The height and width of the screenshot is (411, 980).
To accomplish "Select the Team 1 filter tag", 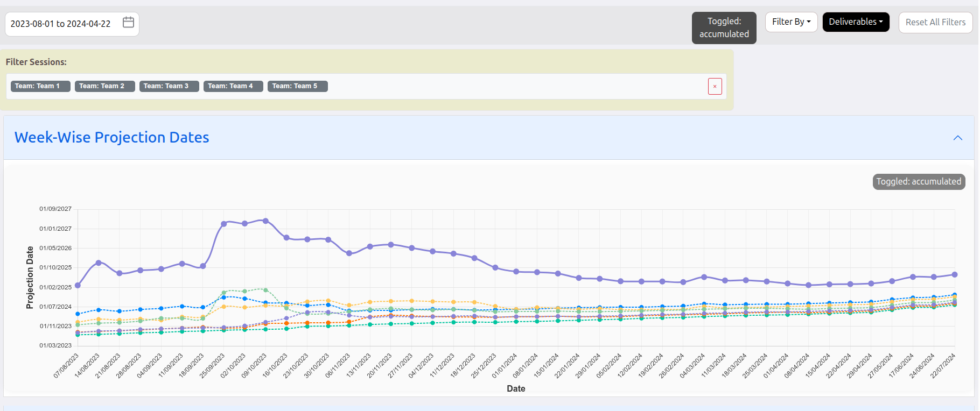I will point(40,86).
